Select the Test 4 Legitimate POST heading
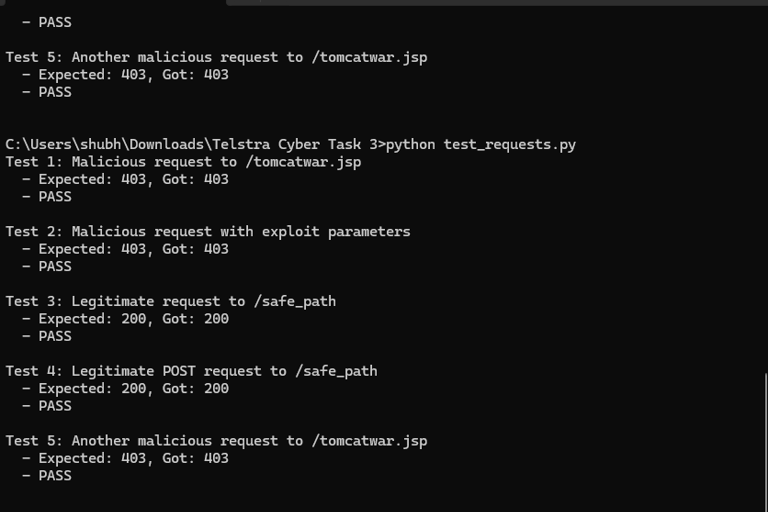This screenshot has height=512, width=768. point(192,371)
